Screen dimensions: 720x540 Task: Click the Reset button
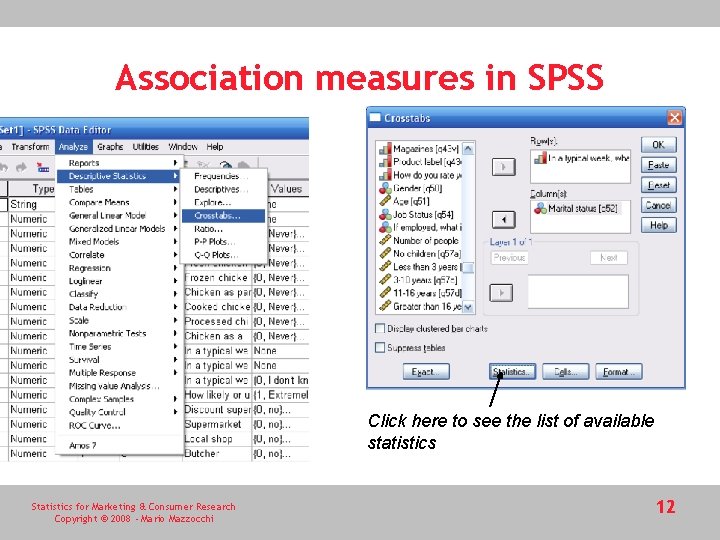tap(658, 186)
